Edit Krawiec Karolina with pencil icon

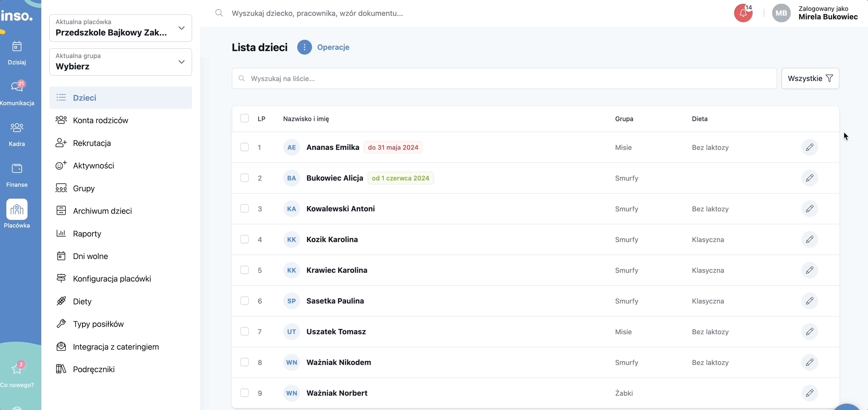pos(810,270)
